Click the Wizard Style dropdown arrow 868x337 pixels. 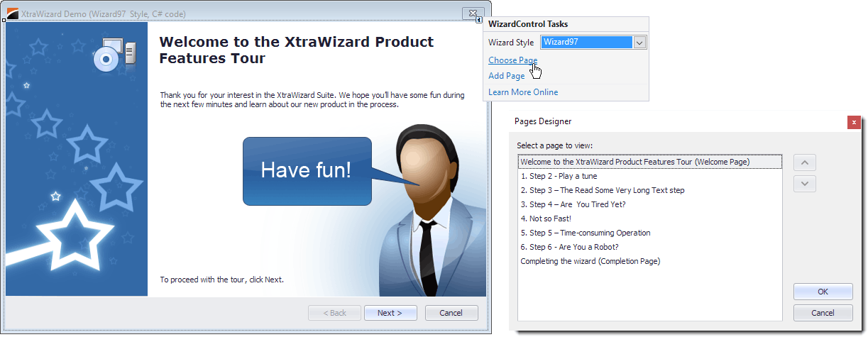(x=639, y=43)
